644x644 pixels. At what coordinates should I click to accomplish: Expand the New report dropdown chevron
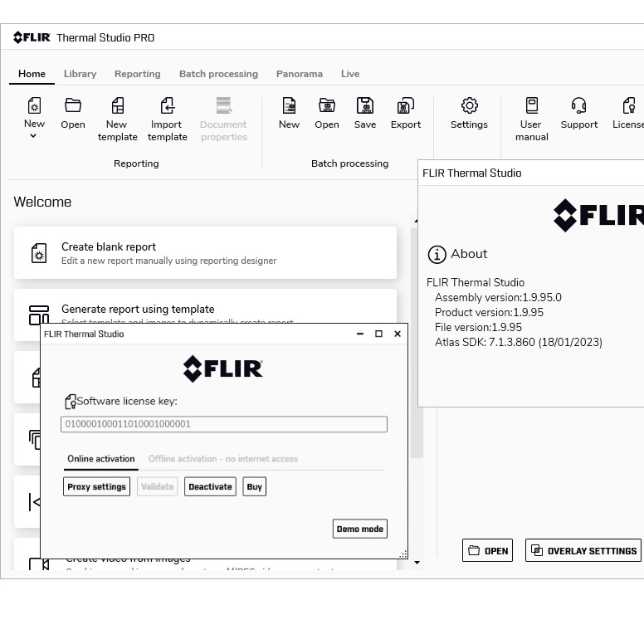[x=33, y=136]
